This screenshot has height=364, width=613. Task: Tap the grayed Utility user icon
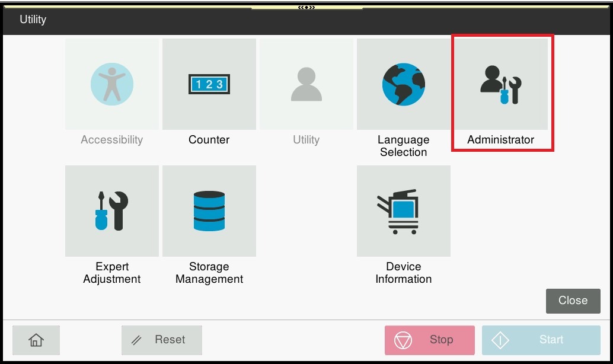[x=306, y=85]
